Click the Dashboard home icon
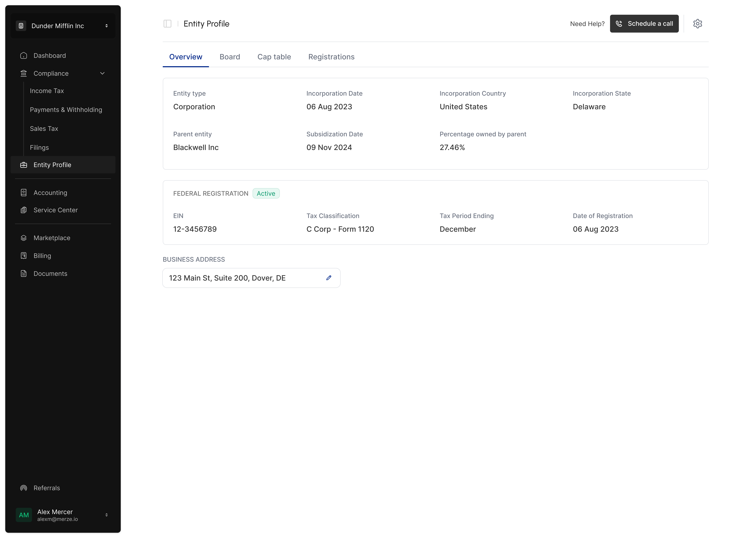The width and height of the screenshot is (756, 538). [23, 56]
